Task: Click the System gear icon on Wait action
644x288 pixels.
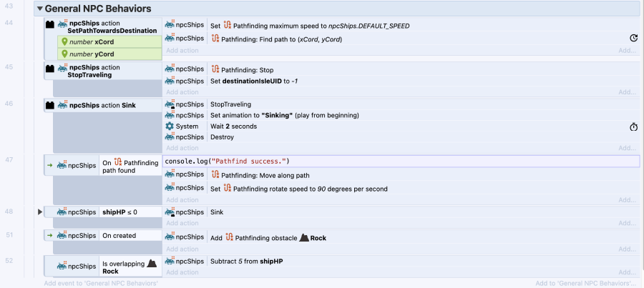Action: tap(170, 126)
